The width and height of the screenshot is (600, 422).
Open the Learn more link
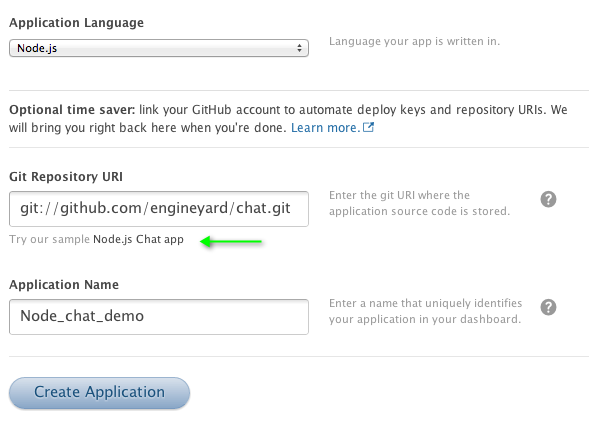click(325, 129)
